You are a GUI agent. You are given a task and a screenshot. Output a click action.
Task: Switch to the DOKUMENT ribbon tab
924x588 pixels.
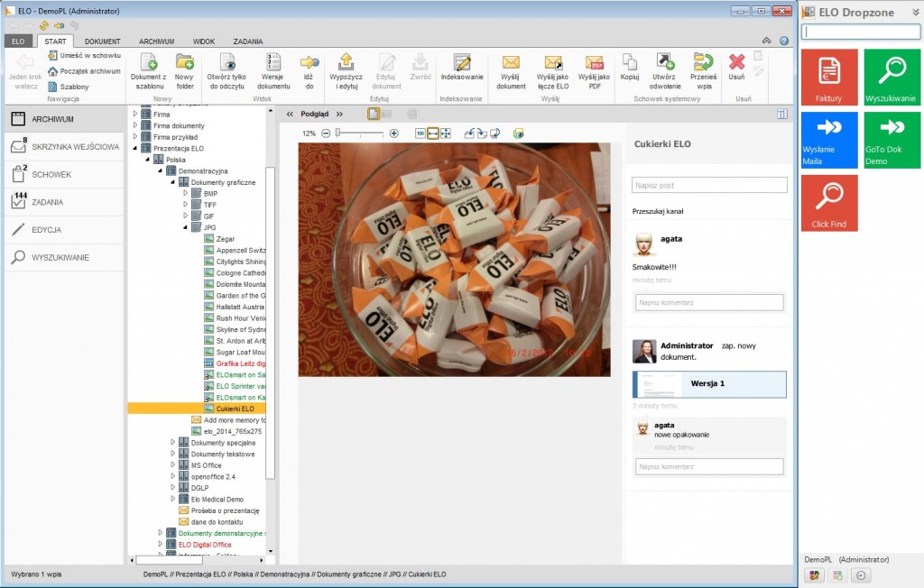tap(103, 41)
